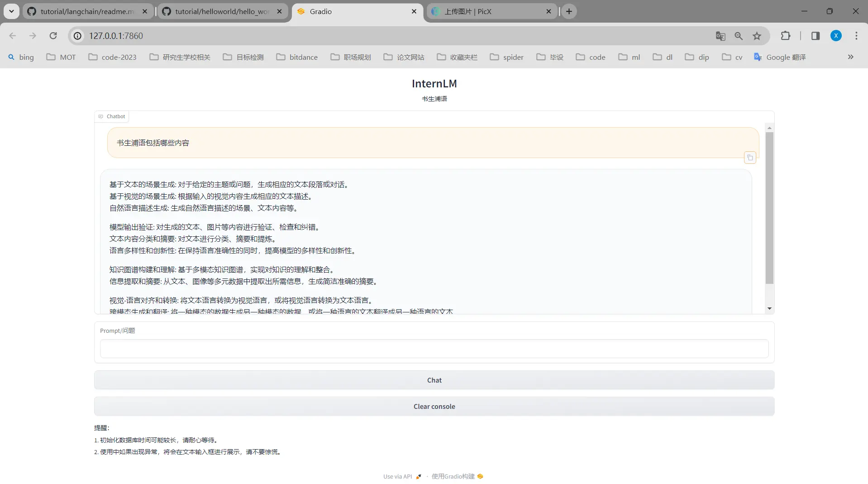Bookmark this page with the star icon
The width and height of the screenshot is (868, 484).
[x=757, y=36]
